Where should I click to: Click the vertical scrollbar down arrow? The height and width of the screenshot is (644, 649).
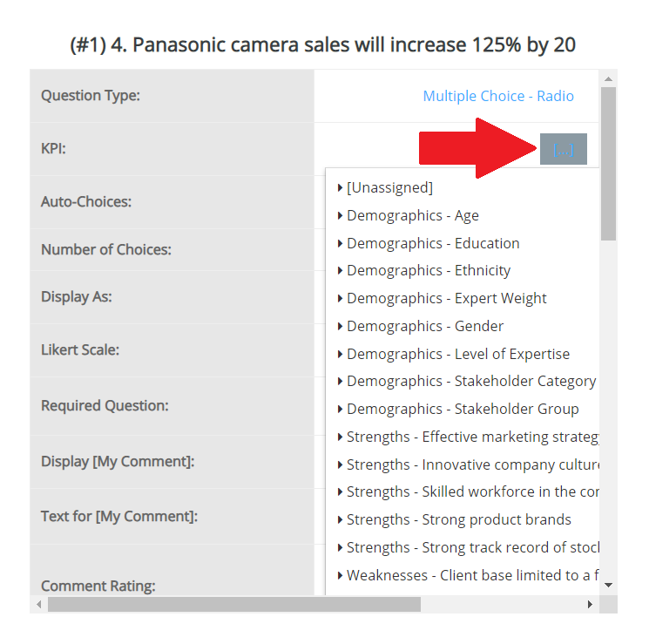click(x=608, y=585)
